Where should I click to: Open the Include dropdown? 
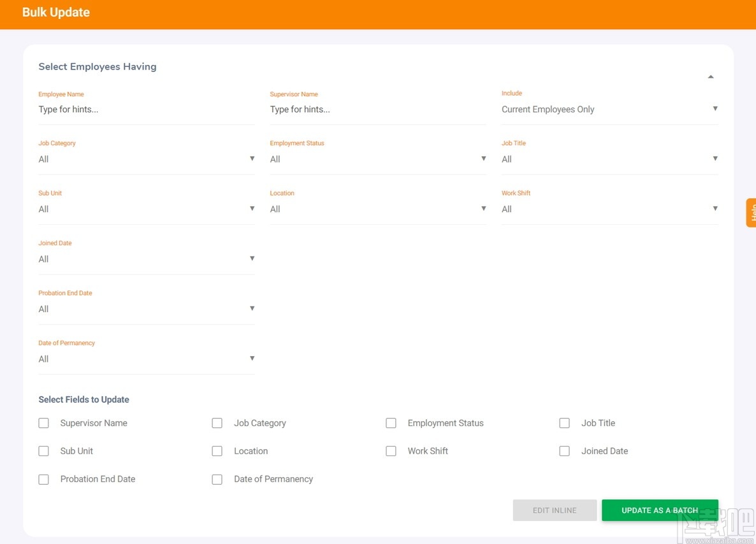click(609, 110)
